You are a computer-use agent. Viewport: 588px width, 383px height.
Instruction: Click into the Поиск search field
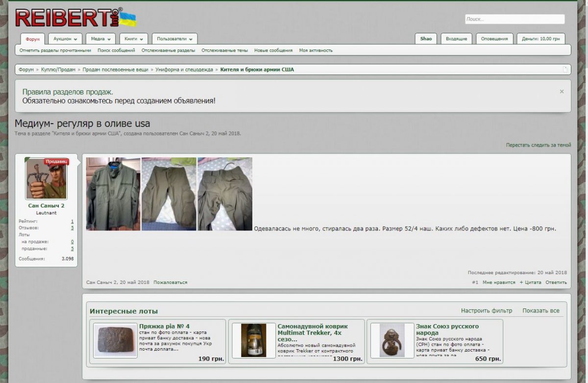click(x=514, y=19)
